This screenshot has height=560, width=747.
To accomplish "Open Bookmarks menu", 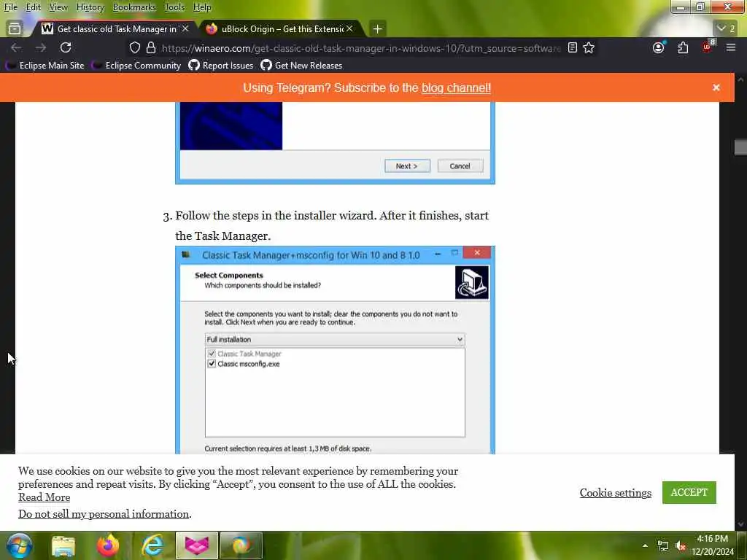I will coord(134,7).
